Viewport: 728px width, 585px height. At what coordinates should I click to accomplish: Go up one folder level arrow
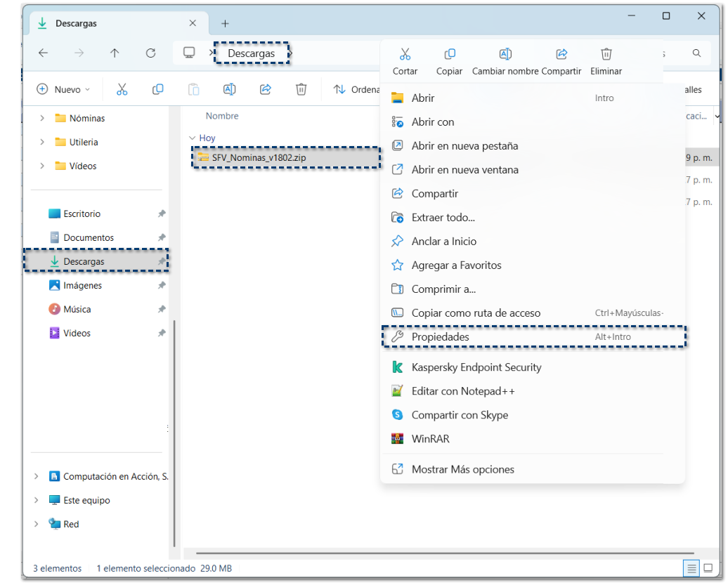(x=115, y=53)
